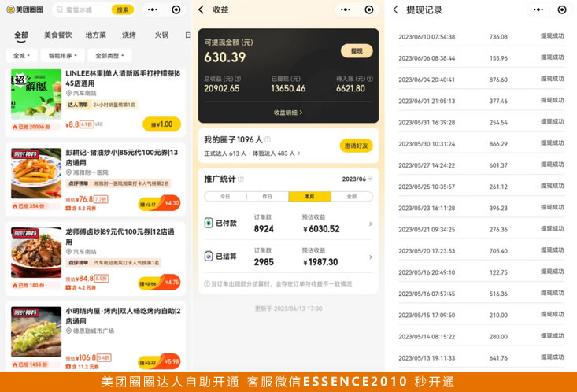Open more options dots on 收益 page
The height and width of the screenshot is (392, 577).
pos(345,9)
